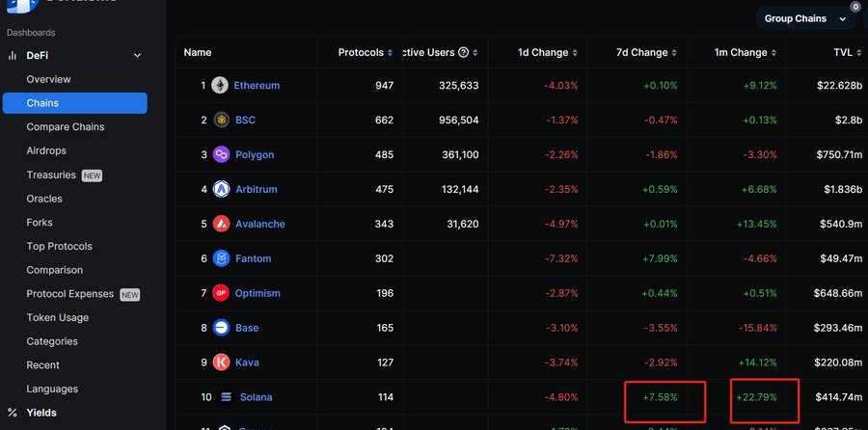Viewport: 868px width, 430px height.
Task: Click the Polygon chain logo icon
Action: click(221, 155)
